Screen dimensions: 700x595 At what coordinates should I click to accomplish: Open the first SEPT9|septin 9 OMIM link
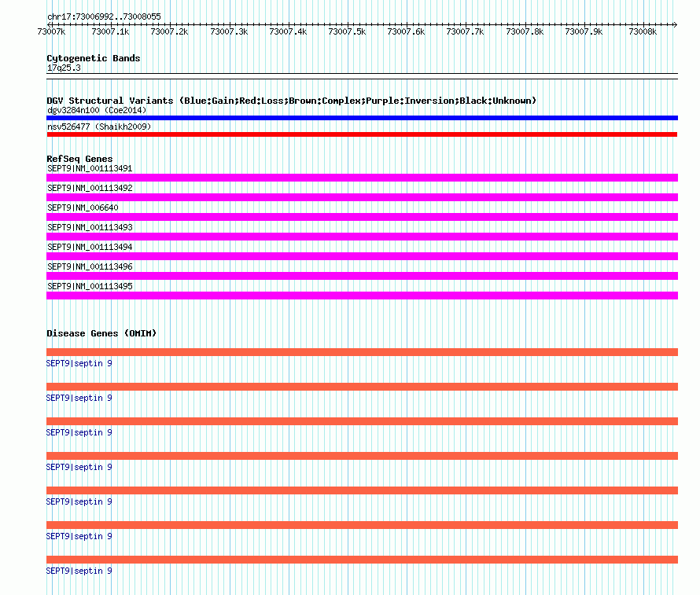pos(79,363)
